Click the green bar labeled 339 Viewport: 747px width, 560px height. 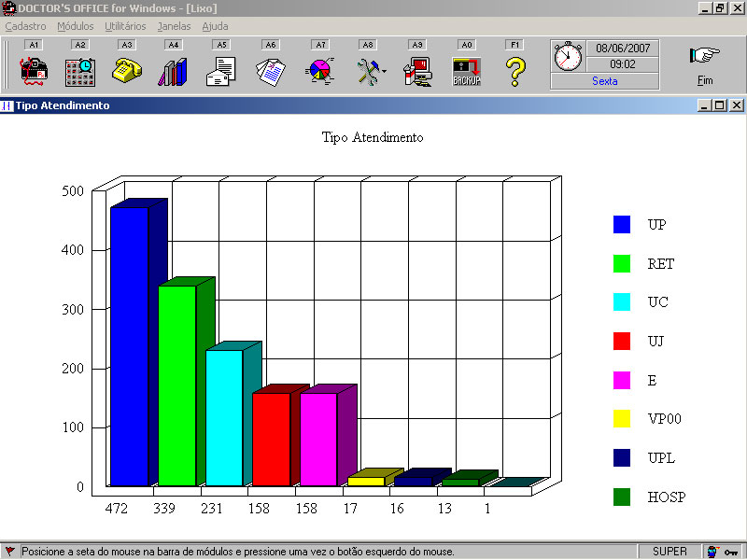(x=176, y=385)
